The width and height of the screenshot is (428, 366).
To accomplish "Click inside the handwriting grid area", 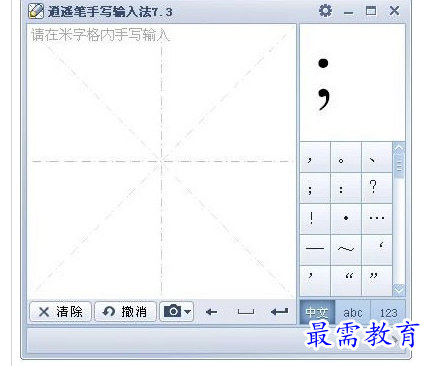I will pyautogui.click(x=161, y=162).
